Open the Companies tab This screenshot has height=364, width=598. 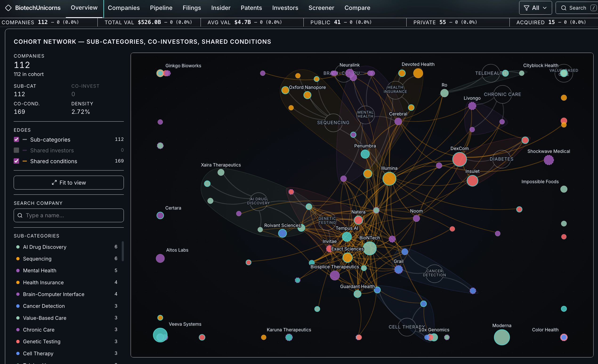coord(124,8)
